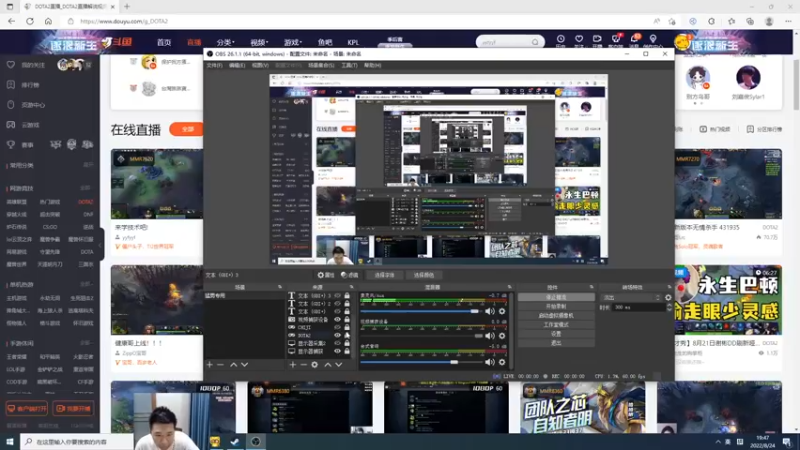Move source down arrow in sources panel

click(x=339, y=365)
